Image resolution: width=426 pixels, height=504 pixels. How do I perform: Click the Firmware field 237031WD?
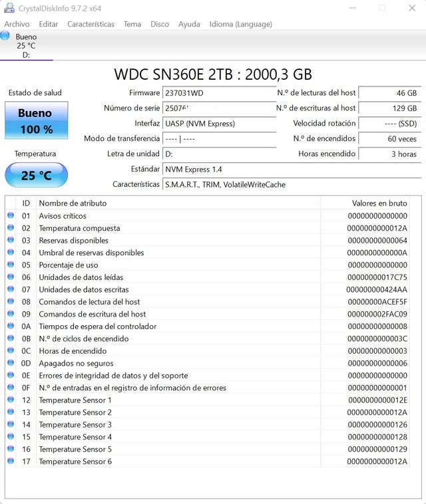220,93
